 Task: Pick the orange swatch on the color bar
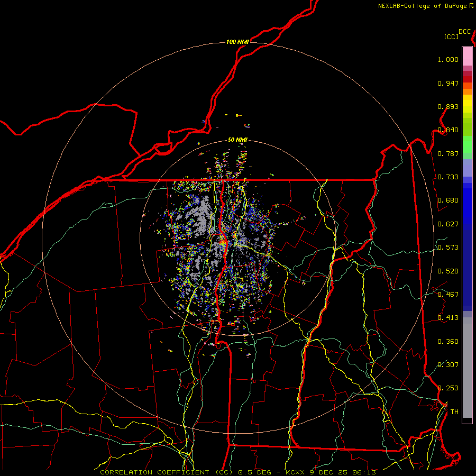pyautogui.click(x=467, y=91)
